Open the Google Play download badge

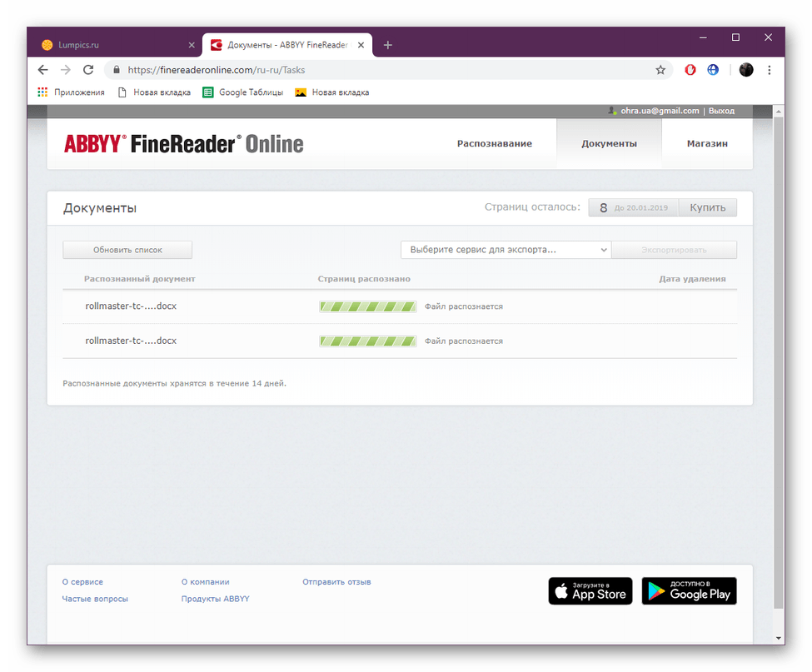tap(689, 590)
